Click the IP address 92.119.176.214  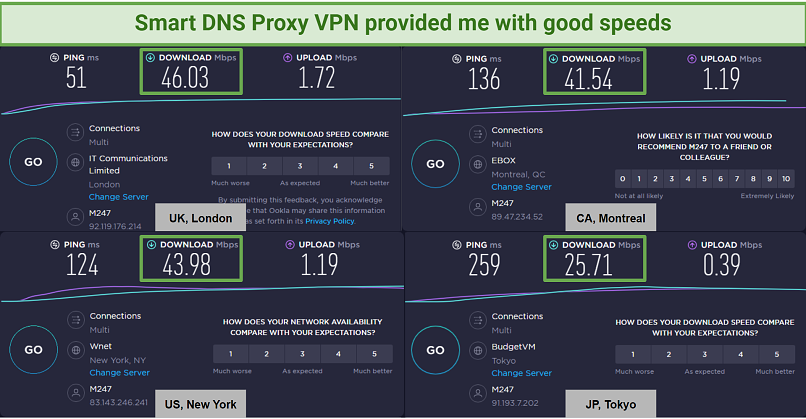pyautogui.click(x=115, y=226)
